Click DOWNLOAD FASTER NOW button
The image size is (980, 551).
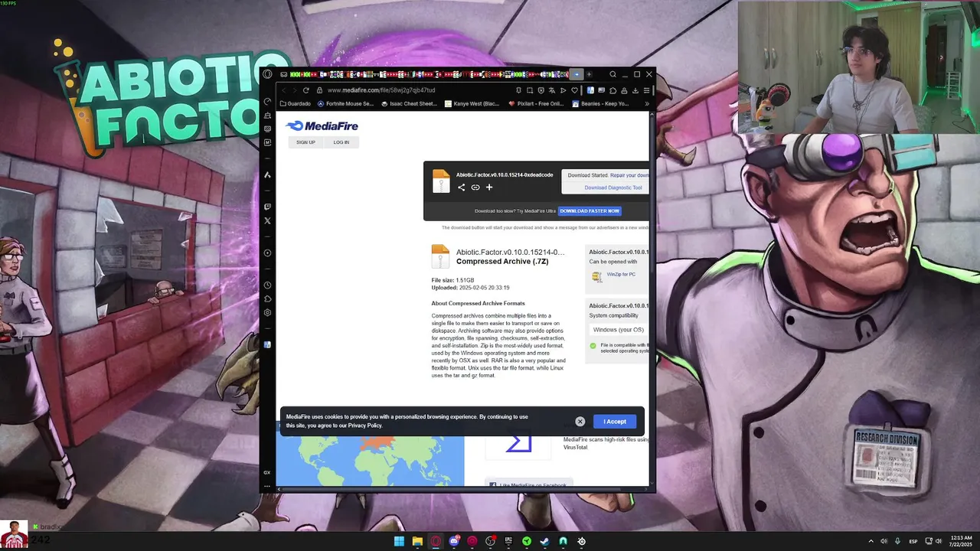(x=590, y=210)
